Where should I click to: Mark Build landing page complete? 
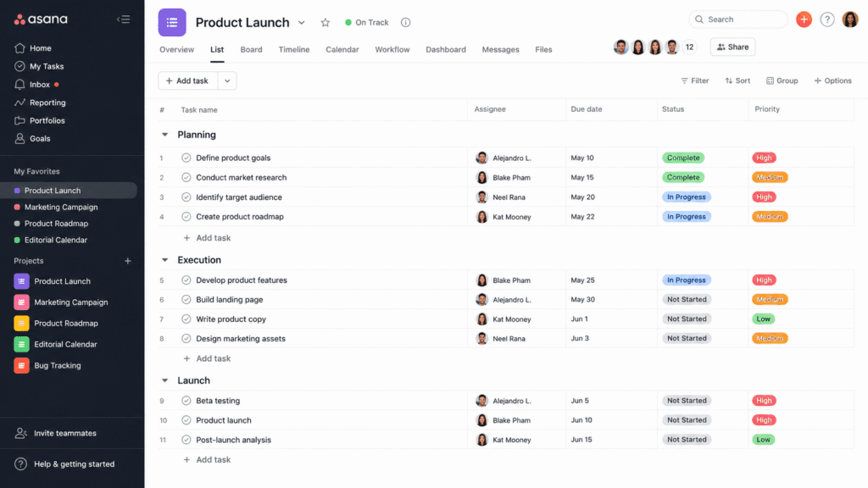[186, 299]
